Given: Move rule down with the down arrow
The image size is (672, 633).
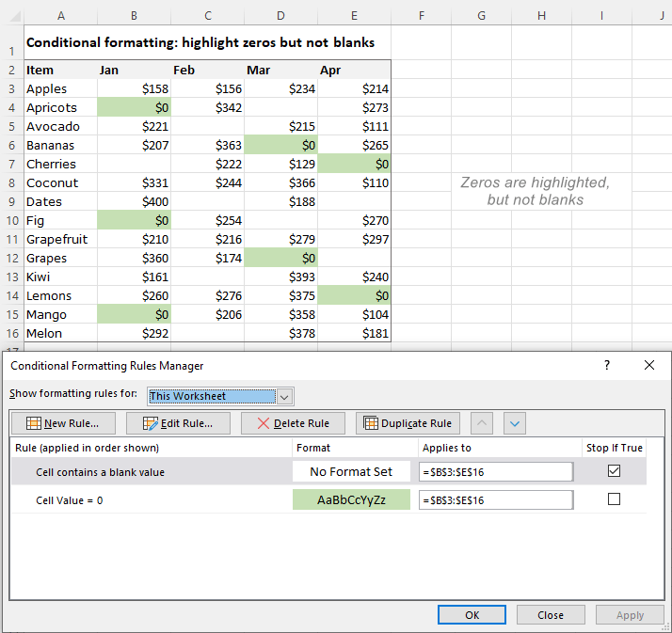Looking at the screenshot, I should (x=515, y=423).
